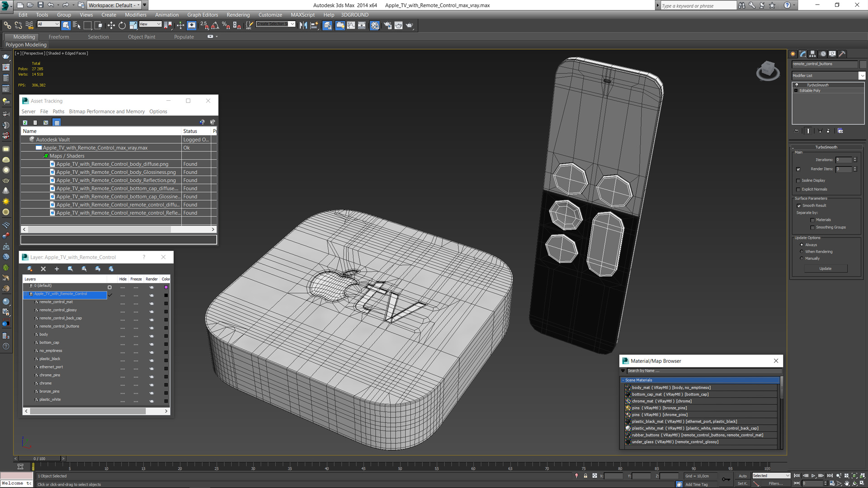Select the When Rendering radio button
This screenshot has width=868, height=488.
coord(802,252)
